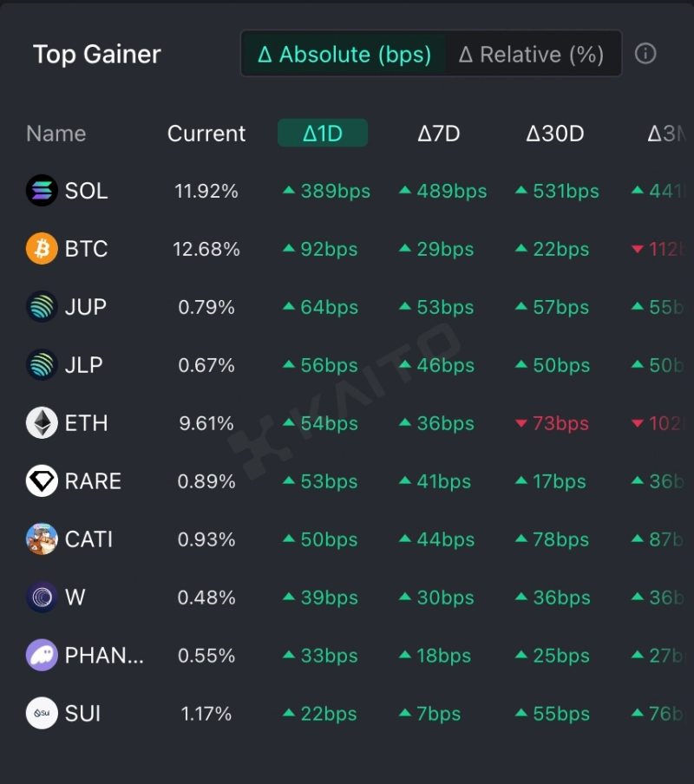Viewport: 694px width, 784px height.
Task: Click the SUI token icon
Action: click(42, 714)
